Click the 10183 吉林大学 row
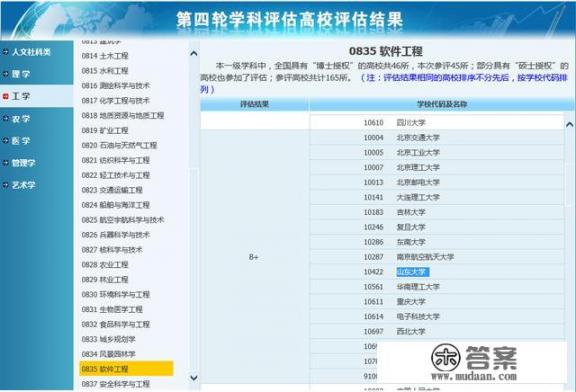The height and width of the screenshot is (392, 576). pos(436,212)
